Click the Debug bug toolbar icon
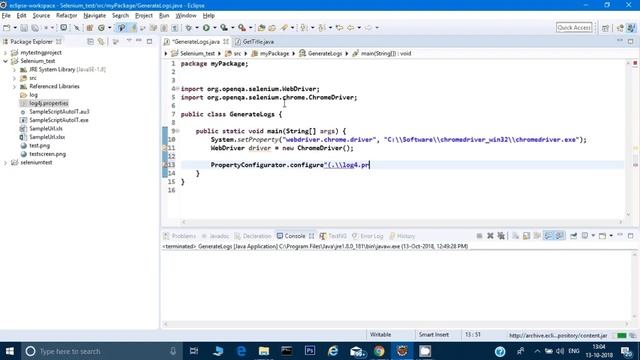This screenshot has height=360, width=640. coord(188,28)
